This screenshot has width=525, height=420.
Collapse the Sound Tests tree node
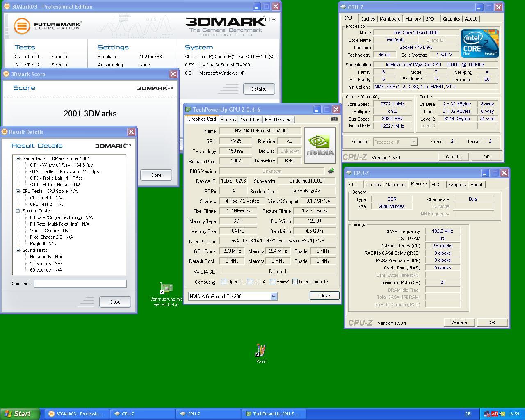pos(18,250)
